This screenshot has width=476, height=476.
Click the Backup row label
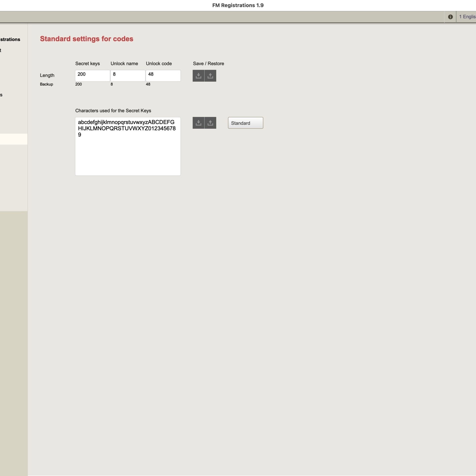47,84
